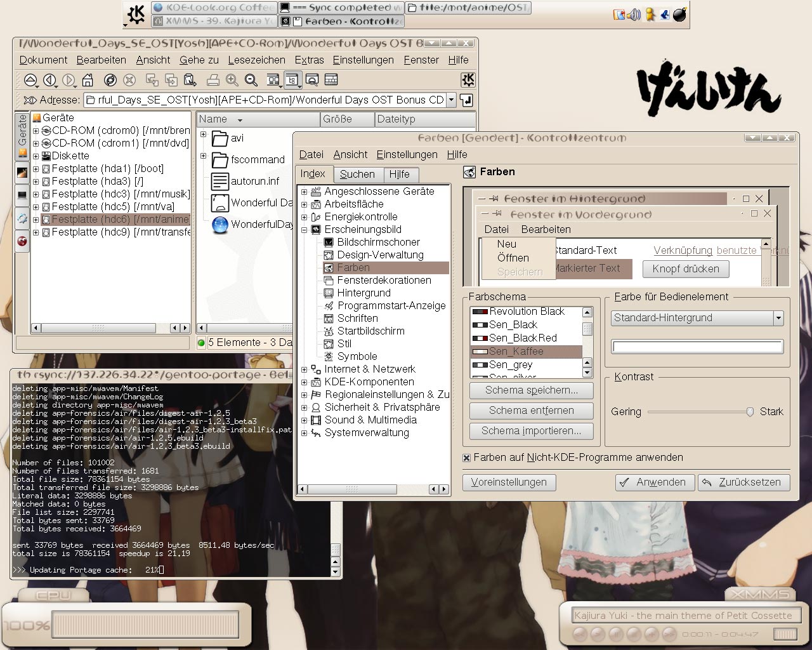812x650 pixels.
Task: Open Home folder via the house icon
Action: click(x=88, y=80)
